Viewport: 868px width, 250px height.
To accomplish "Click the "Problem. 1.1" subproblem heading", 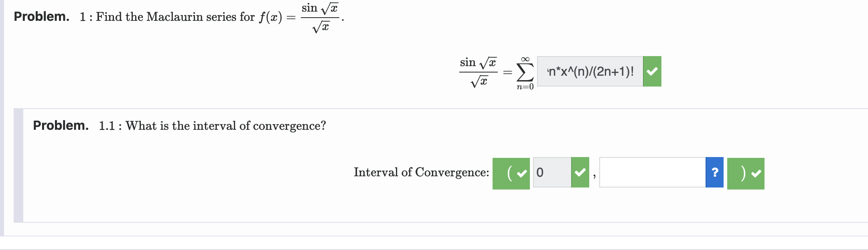I will (x=62, y=125).
